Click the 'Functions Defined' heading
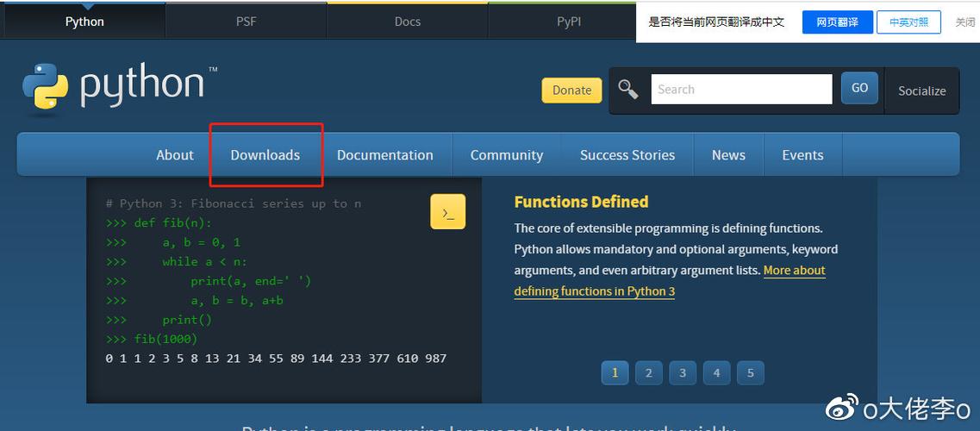The image size is (980, 431). 581,202
